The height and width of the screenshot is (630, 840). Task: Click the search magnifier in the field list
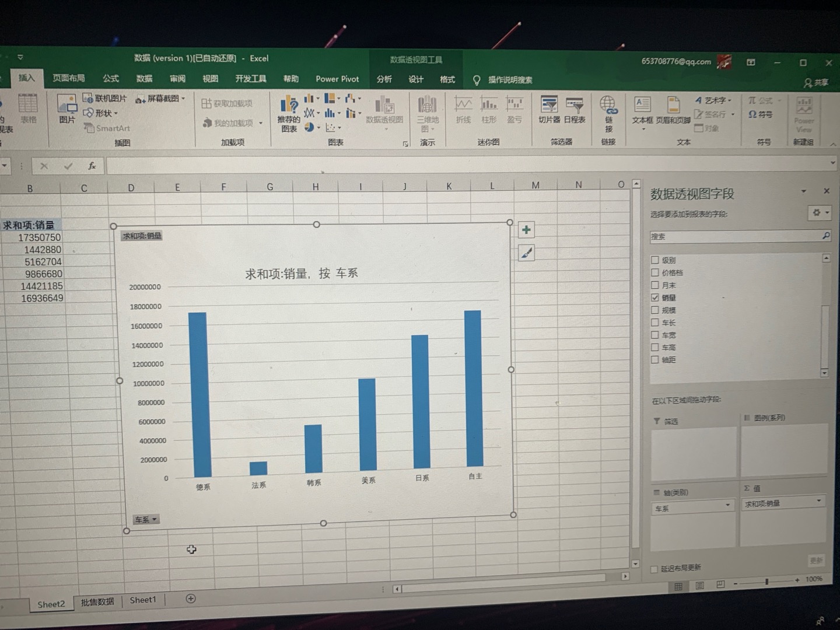click(825, 235)
